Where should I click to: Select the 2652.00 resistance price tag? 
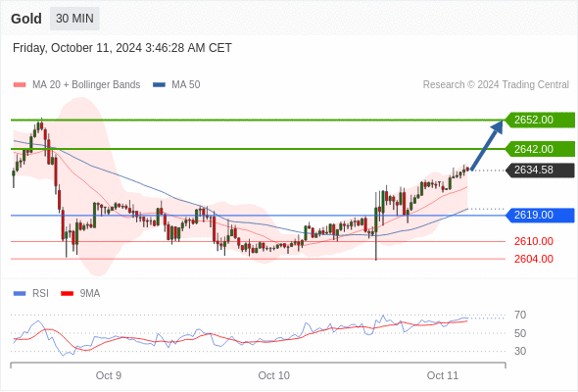pyautogui.click(x=540, y=120)
